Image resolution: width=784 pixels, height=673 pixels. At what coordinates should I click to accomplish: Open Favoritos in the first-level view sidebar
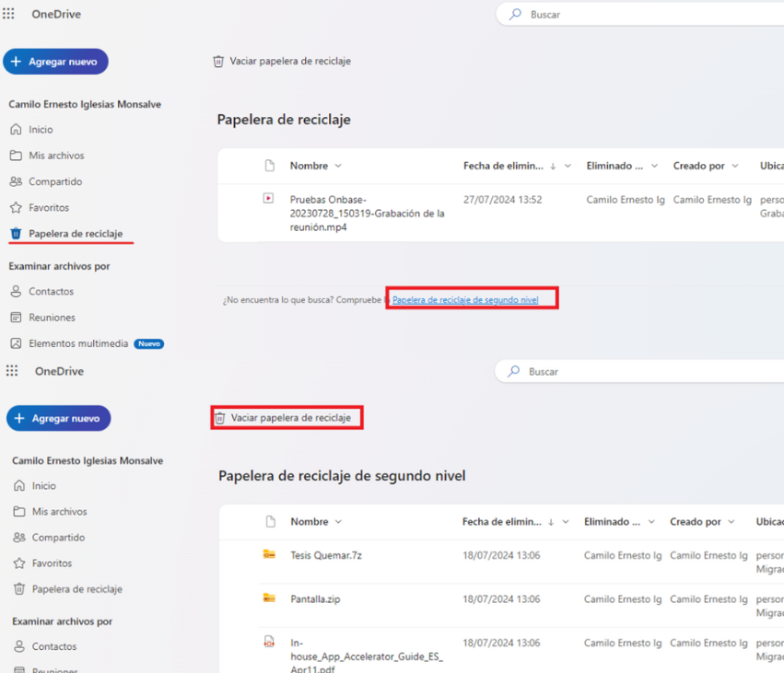pyautogui.click(x=49, y=207)
